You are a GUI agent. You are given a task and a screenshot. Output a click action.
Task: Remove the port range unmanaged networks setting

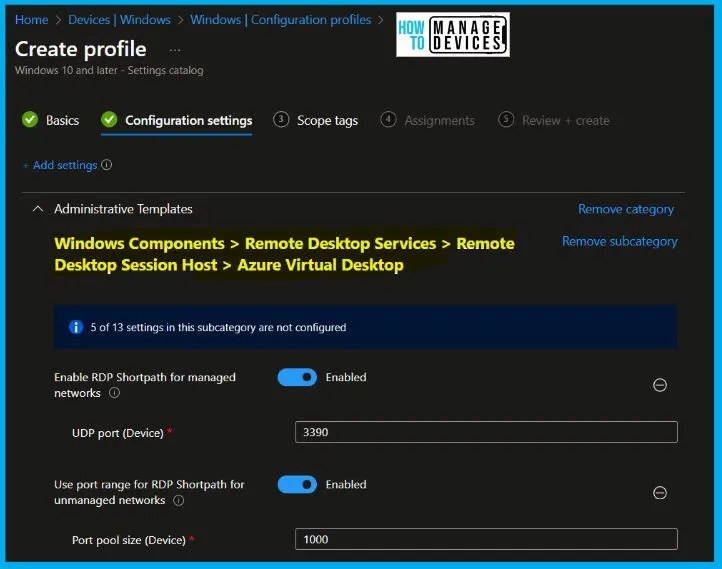659,493
